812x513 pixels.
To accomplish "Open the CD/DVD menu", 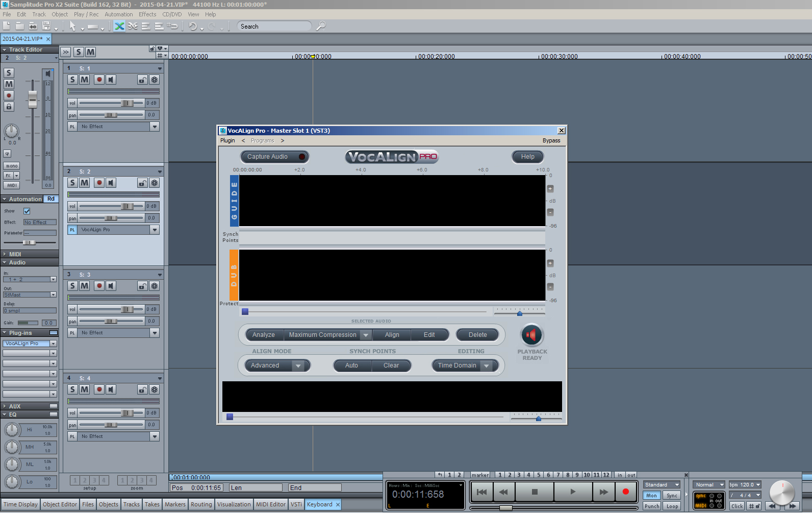I will pyautogui.click(x=172, y=14).
